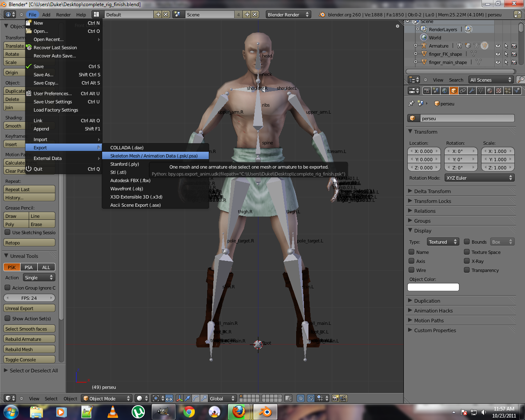Open the Particles properties tab

point(508,91)
